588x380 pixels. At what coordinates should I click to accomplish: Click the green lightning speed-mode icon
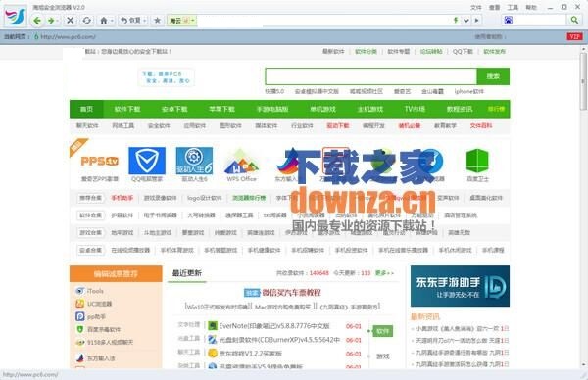456,21
